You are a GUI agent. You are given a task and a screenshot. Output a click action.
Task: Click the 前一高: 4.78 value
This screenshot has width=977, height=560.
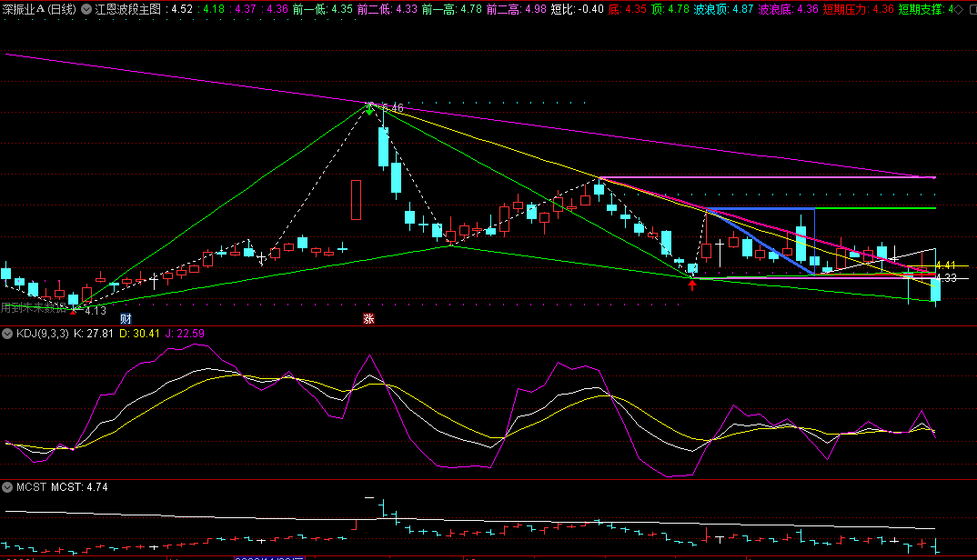452,9
